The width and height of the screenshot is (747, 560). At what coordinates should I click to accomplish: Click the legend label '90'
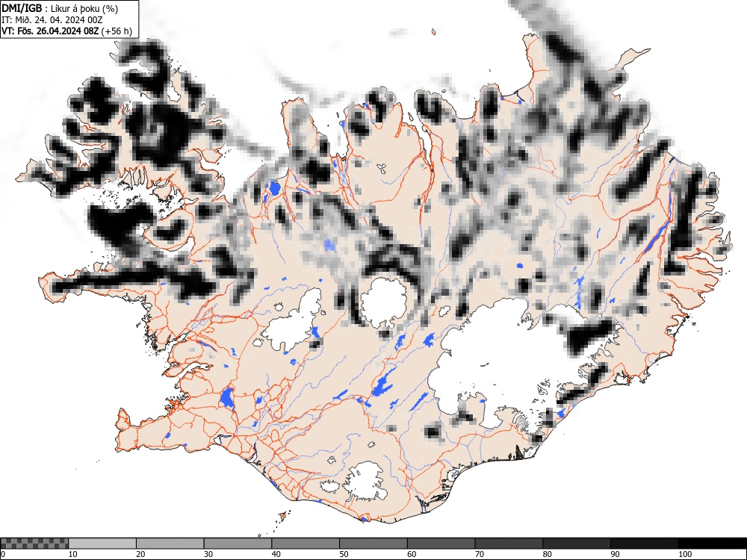click(x=614, y=554)
